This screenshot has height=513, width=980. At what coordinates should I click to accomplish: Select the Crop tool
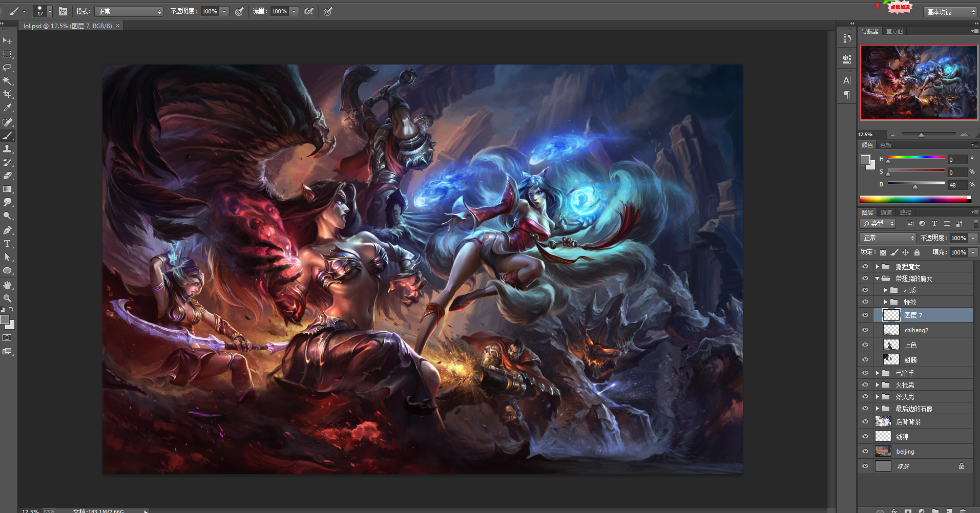click(x=7, y=94)
